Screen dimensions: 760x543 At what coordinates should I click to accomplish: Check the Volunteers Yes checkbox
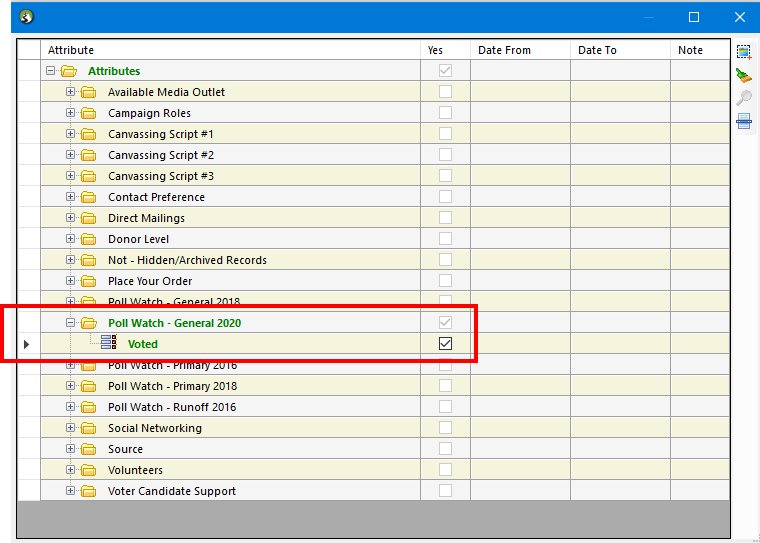coord(445,470)
